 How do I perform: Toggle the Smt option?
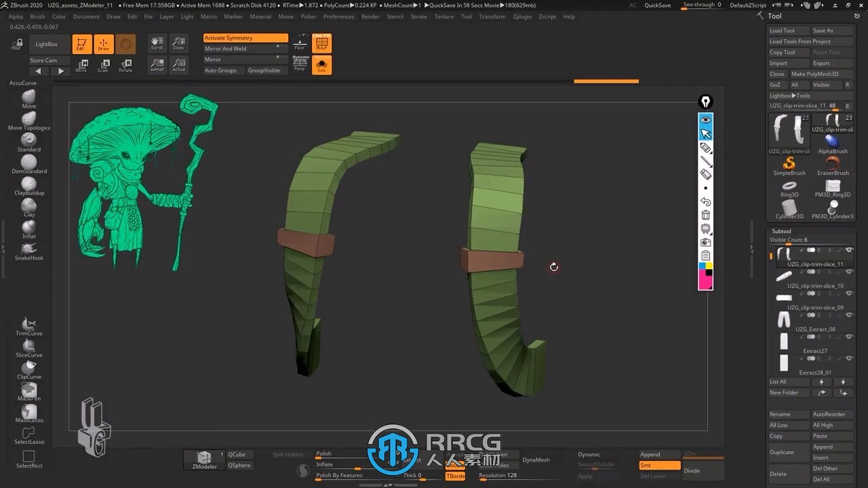coord(660,465)
